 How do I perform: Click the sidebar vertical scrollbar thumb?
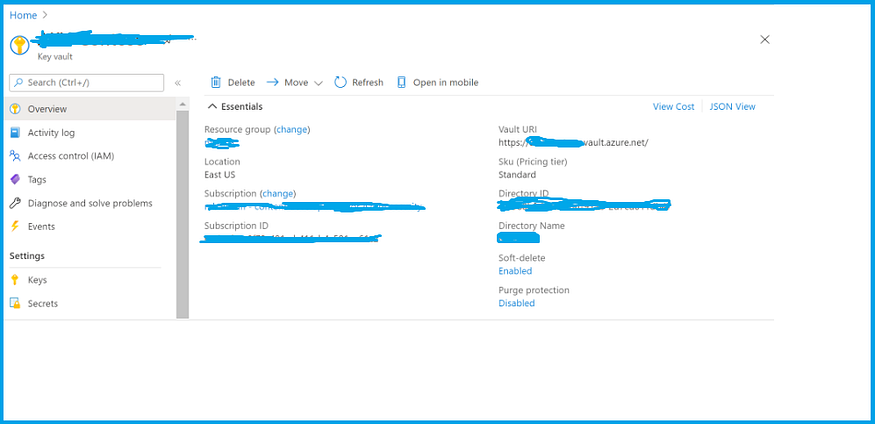[182, 214]
